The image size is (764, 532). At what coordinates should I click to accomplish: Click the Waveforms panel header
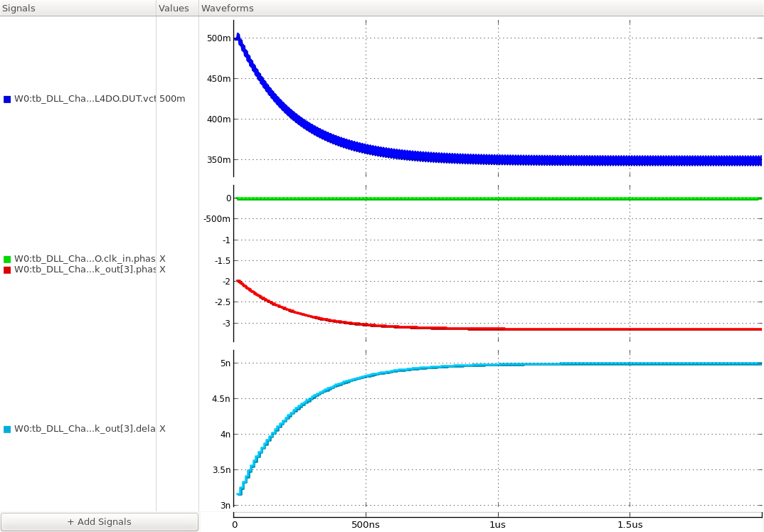pos(227,8)
